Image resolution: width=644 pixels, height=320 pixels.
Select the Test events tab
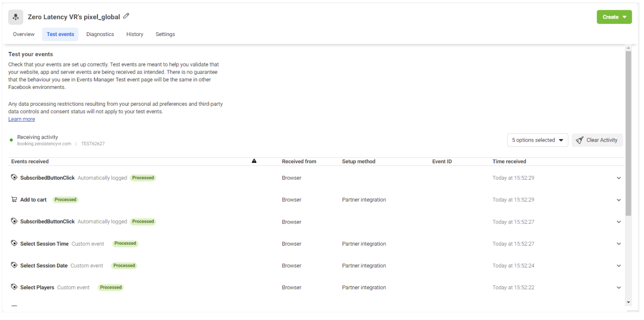(x=60, y=34)
